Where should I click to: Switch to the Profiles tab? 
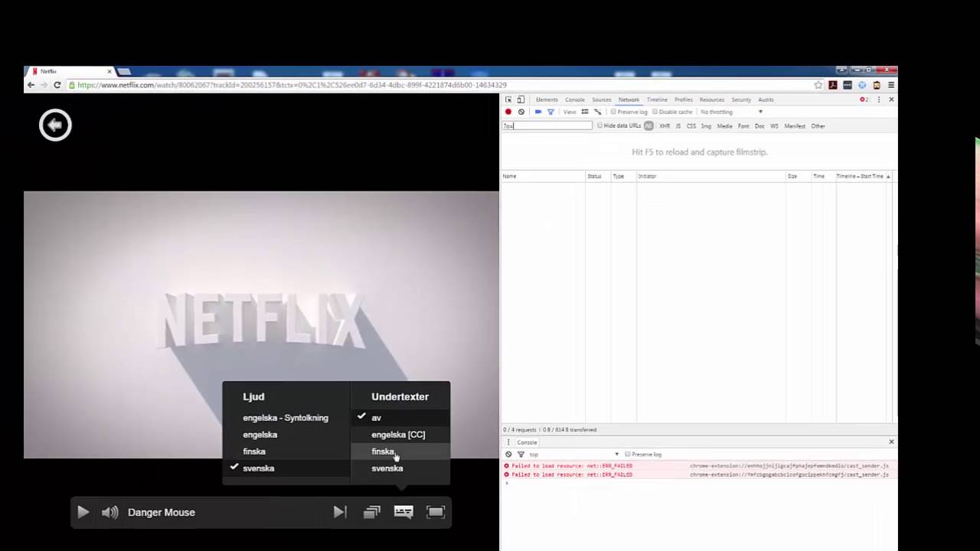click(x=684, y=99)
